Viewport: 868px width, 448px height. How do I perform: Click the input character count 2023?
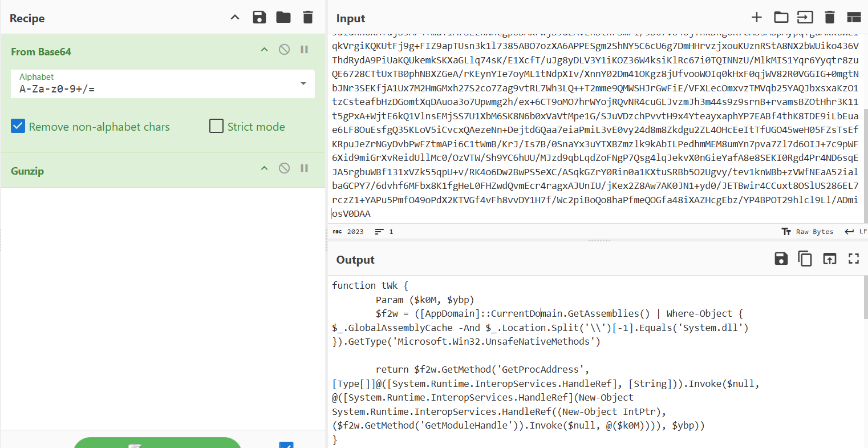(348, 232)
